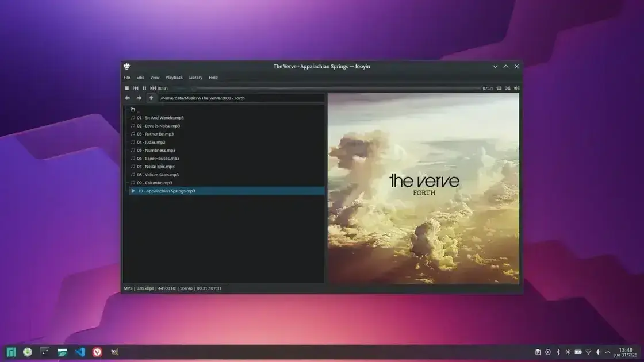Select '06 - I See Houses.mp3'
The height and width of the screenshot is (362, 644).
pos(227,159)
